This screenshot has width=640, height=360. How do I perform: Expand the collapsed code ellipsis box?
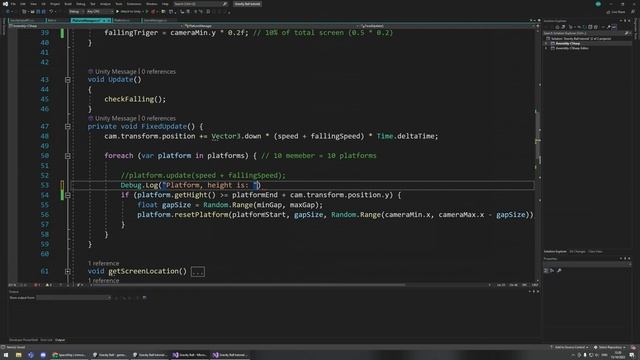click(198, 271)
